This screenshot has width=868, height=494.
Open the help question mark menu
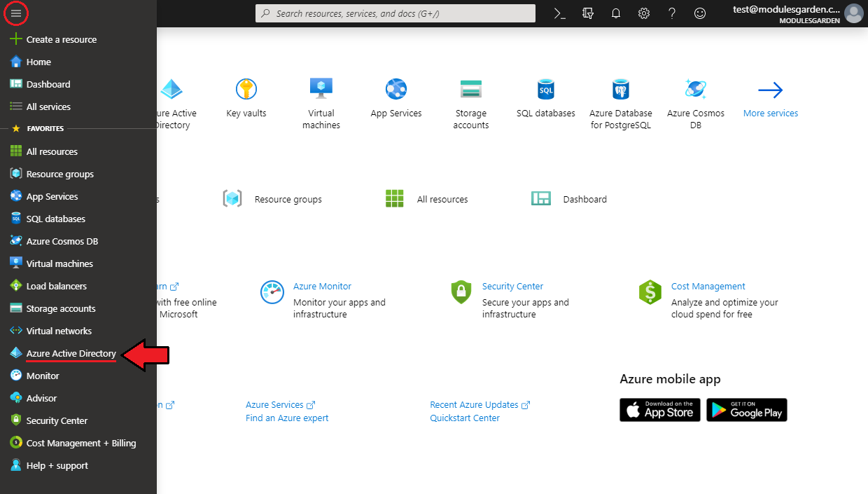tap(672, 13)
